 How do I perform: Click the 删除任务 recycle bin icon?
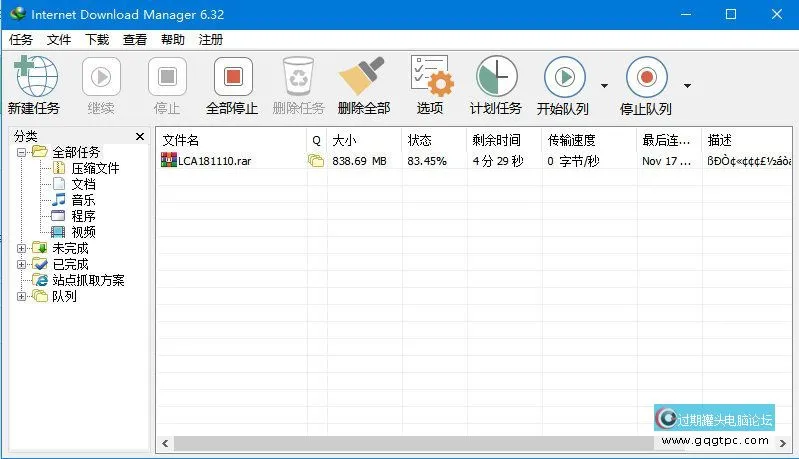[298, 76]
